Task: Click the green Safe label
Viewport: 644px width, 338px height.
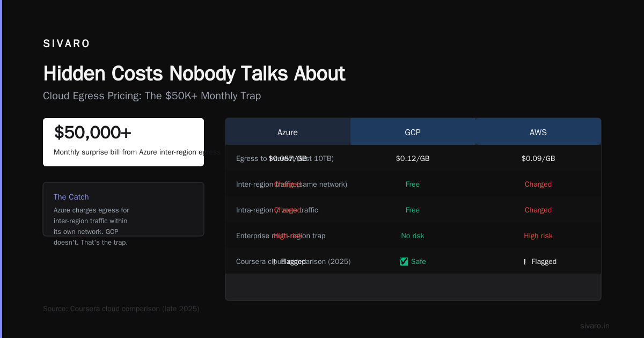Action: (x=419, y=261)
